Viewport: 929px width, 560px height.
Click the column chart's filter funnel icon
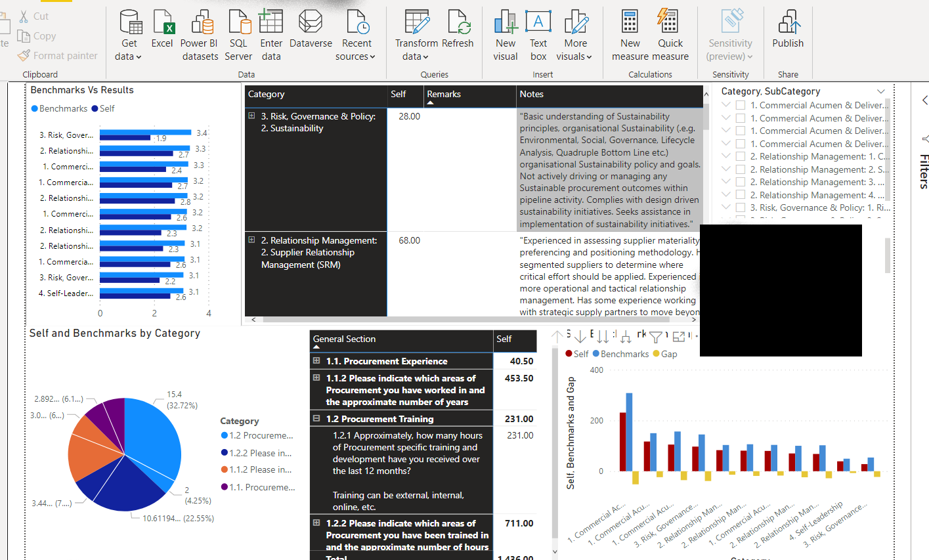[656, 337]
